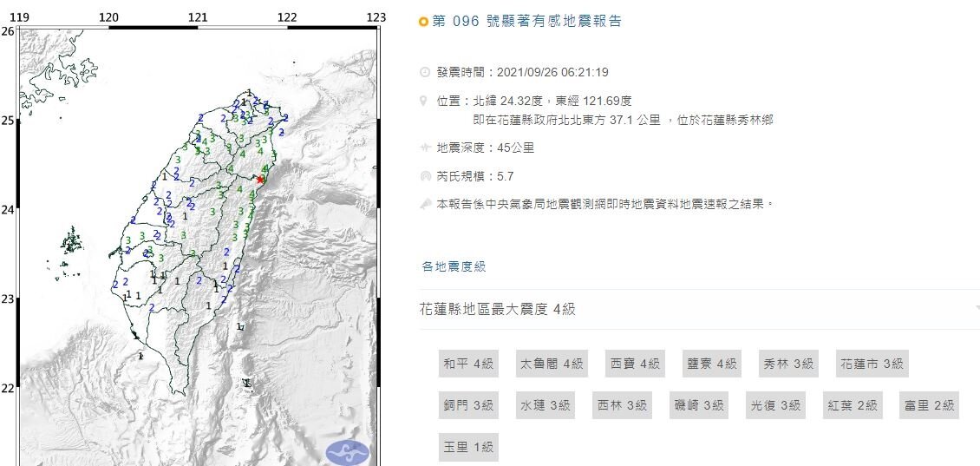Click longitude label 119 on map axis

tap(21, 17)
